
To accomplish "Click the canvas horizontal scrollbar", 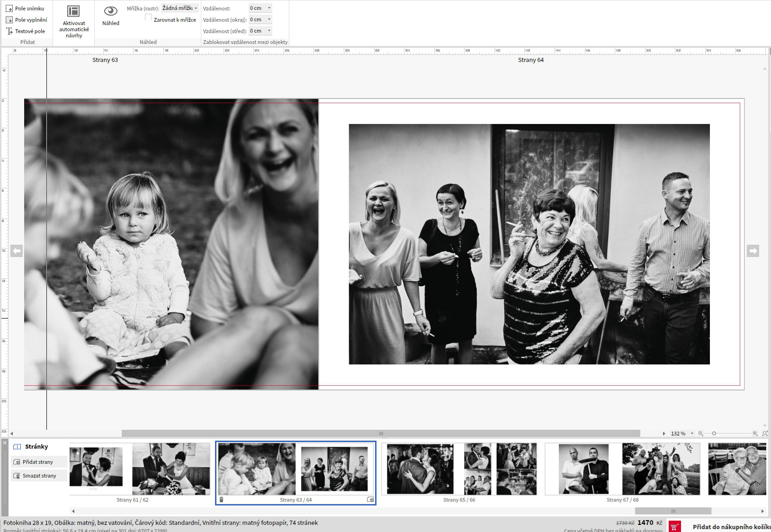I will coord(381,434).
